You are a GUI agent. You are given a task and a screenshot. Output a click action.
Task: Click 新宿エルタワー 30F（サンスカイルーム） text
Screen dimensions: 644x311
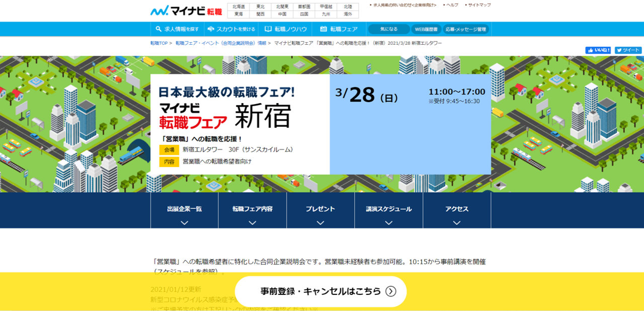(237, 149)
